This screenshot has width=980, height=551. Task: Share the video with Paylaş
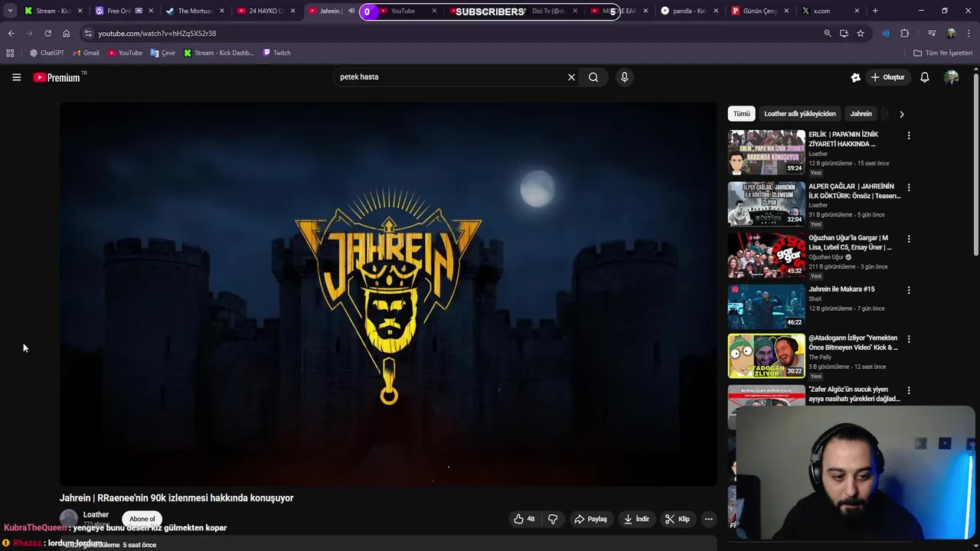tap(590, 519)
